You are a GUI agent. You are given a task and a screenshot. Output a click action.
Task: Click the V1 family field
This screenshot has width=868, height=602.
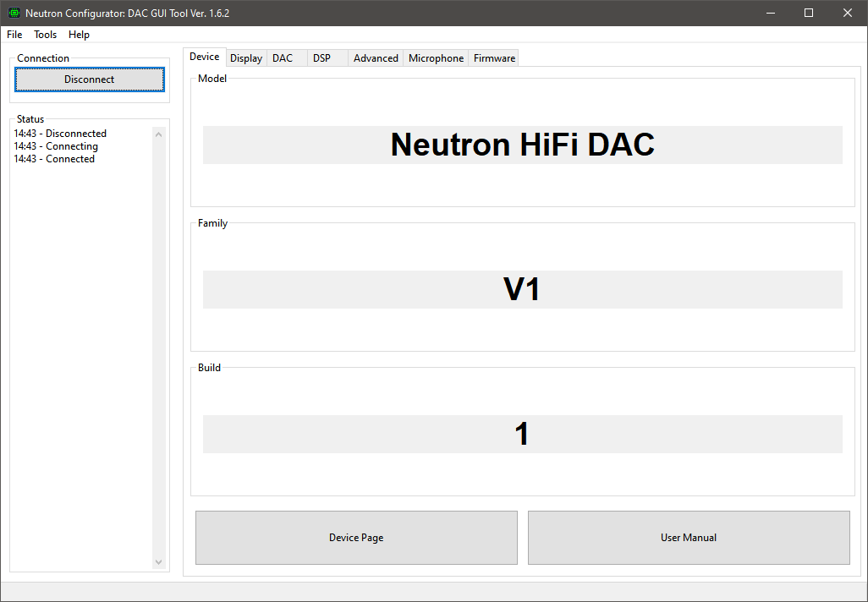522,289
